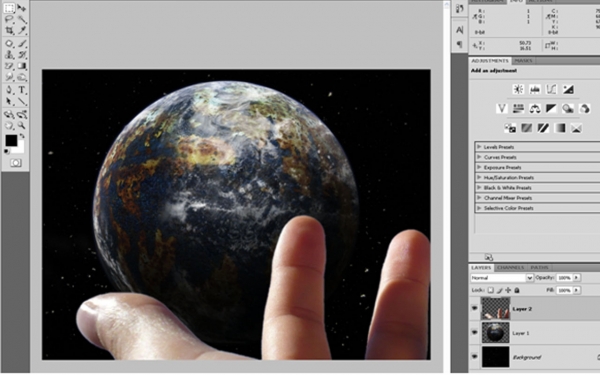Screen dimensions: 600x375
Task: Open the Normal blend mode dropdown
Action: click(x=502, y=278)
